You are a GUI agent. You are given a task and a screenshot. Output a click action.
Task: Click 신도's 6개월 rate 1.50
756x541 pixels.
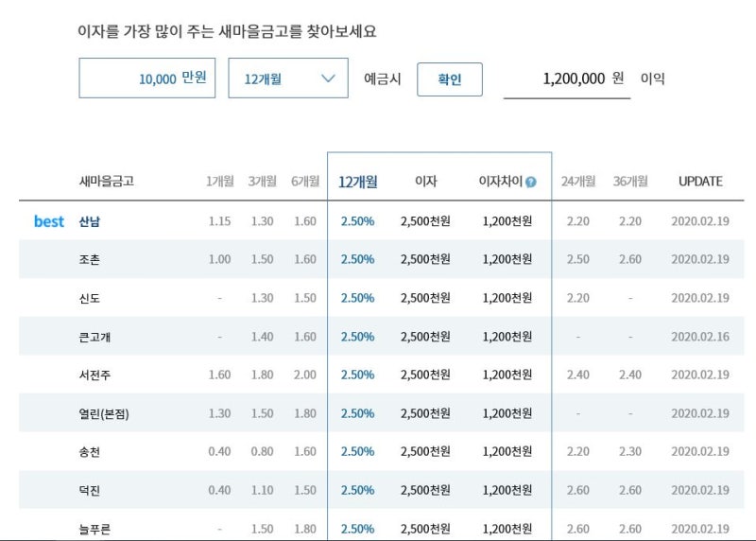(x=305, y=298)
